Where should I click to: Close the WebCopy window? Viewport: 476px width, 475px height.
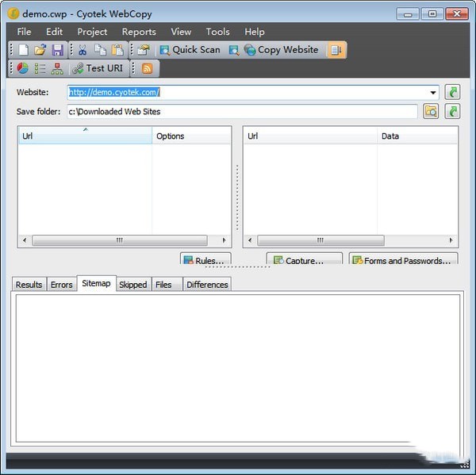[457, 14]
